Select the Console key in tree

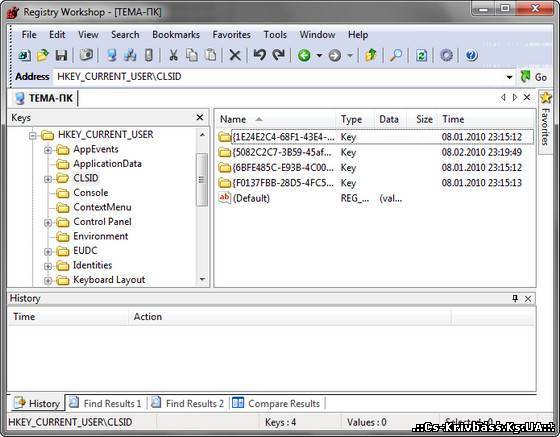91,193
